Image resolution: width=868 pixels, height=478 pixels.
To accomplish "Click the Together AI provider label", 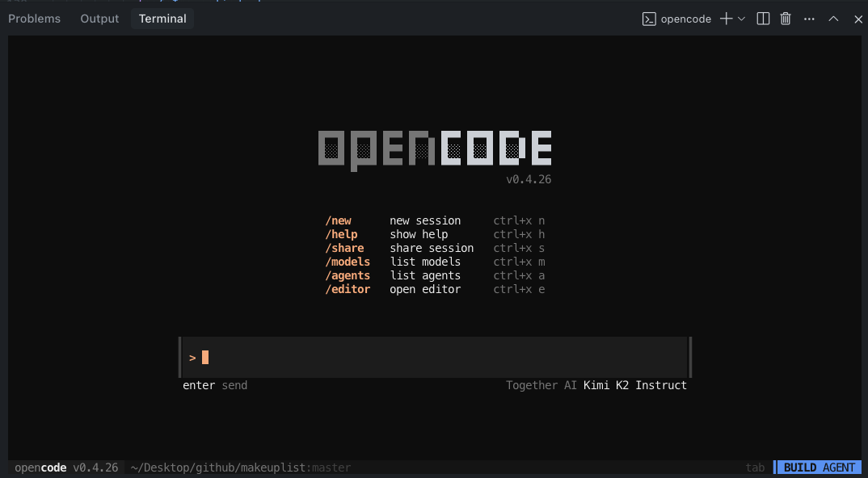I will tap(541, 386).
